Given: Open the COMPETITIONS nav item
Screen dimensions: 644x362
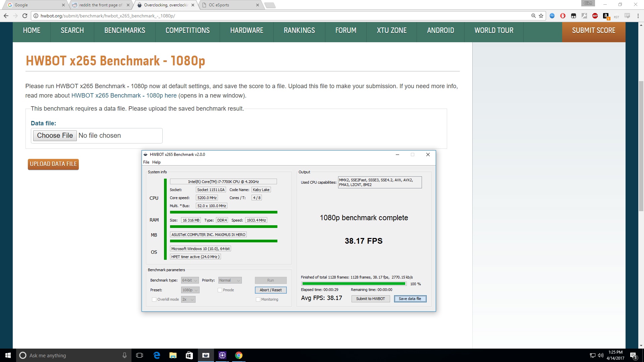Looking at the screenshot, I should pyautogui.click(x=187, y=31).
